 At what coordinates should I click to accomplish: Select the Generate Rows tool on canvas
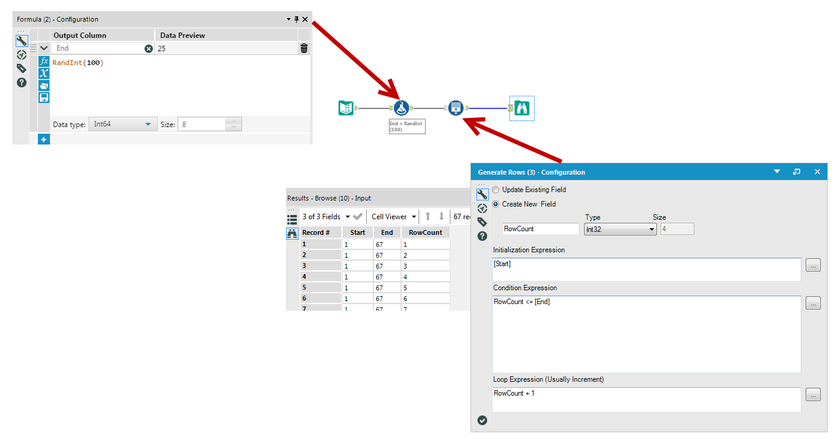[455, 108]
